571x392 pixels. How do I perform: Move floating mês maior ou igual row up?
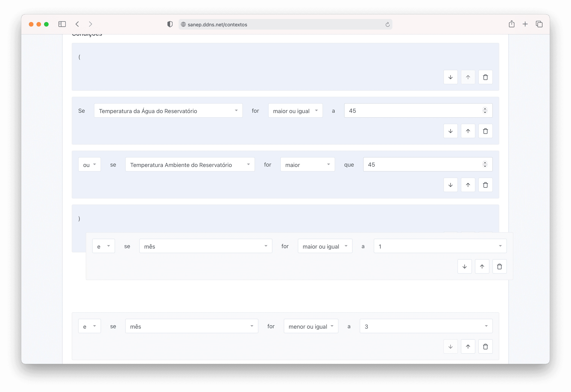click(482, 266)
